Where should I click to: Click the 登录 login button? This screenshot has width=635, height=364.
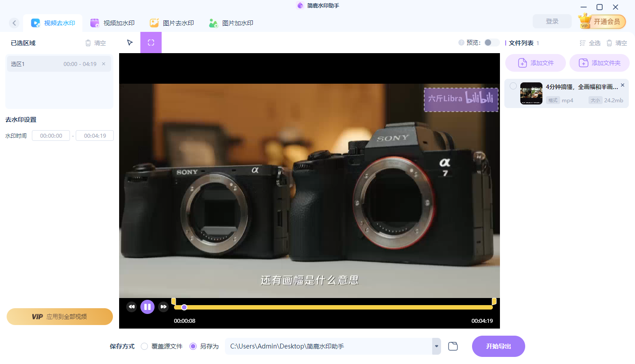[x=552, y=21]
